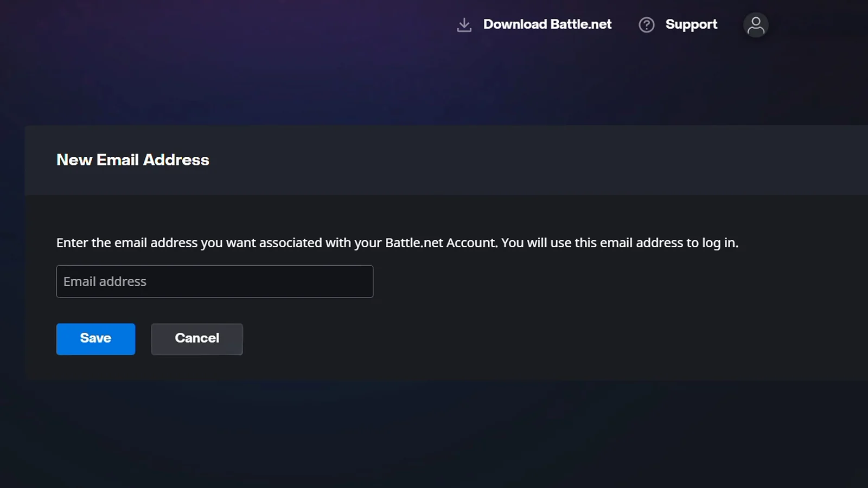The width and height of the screenshot is (868, 488).
Task: Click the download arrow icon in the header
Action: pyautogui.click(x=464, y=24)
